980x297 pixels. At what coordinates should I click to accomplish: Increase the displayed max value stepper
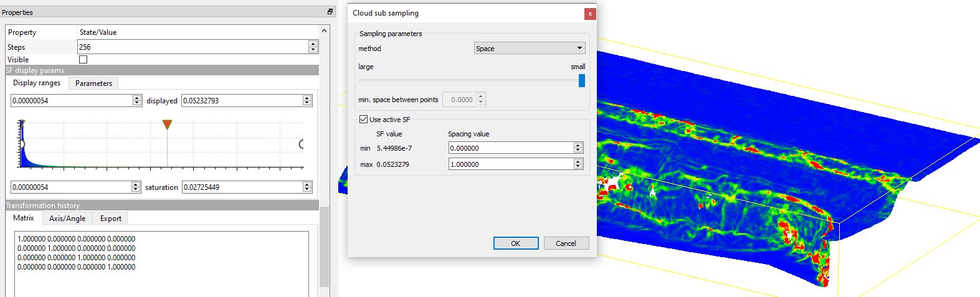pos(307,98)
